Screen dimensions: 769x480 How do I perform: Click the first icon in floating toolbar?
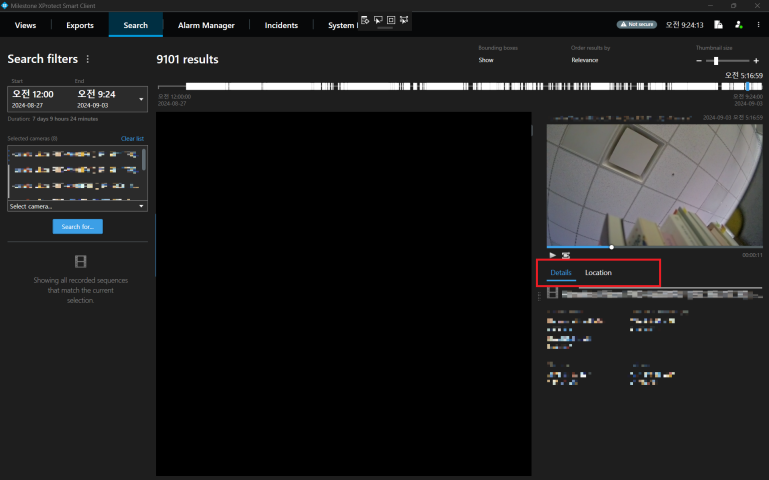click(366, 19)
